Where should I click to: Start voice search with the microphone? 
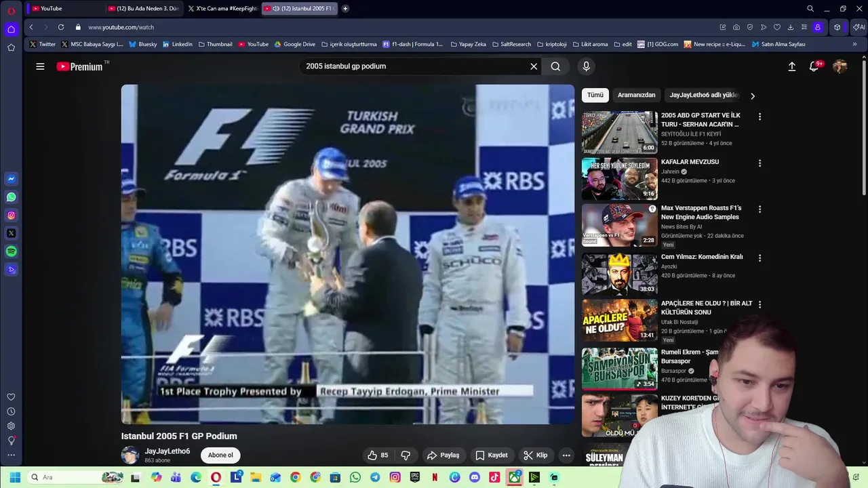587,66
